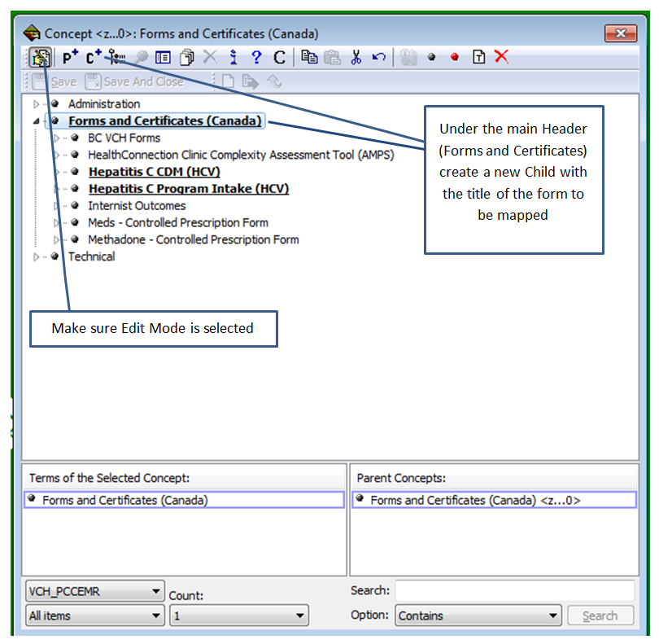Viewport: 659px width, 644px height.
Task: Click the red X icon in toolbar
Action: click(501, 56)
